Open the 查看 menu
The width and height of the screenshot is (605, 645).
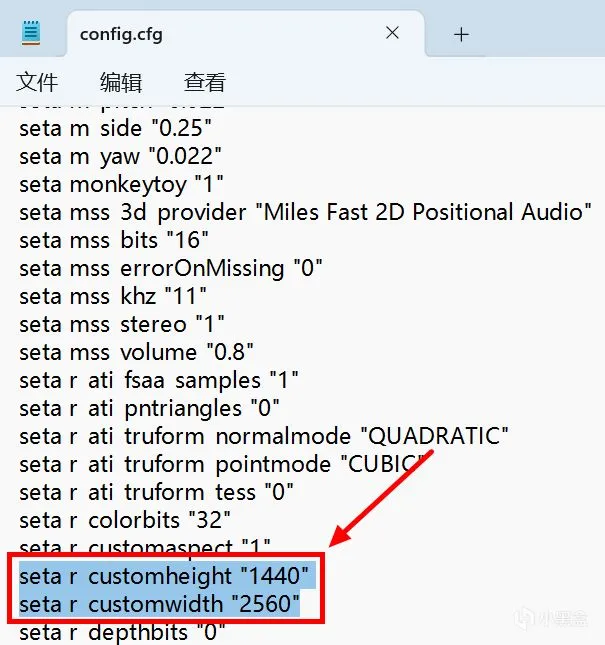pos(205,82)
